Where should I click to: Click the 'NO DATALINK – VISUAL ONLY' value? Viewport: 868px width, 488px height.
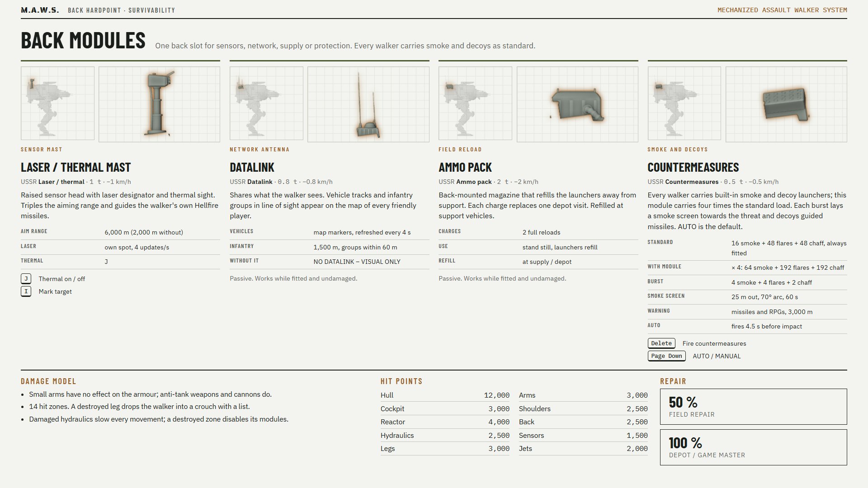[357, 262]
